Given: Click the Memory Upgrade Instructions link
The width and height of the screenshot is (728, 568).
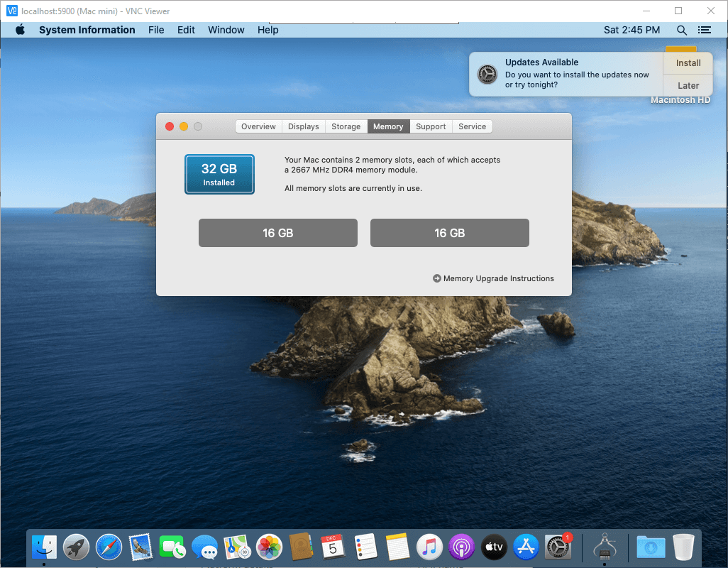Looking at the screenshot, I should click(498, 278).
